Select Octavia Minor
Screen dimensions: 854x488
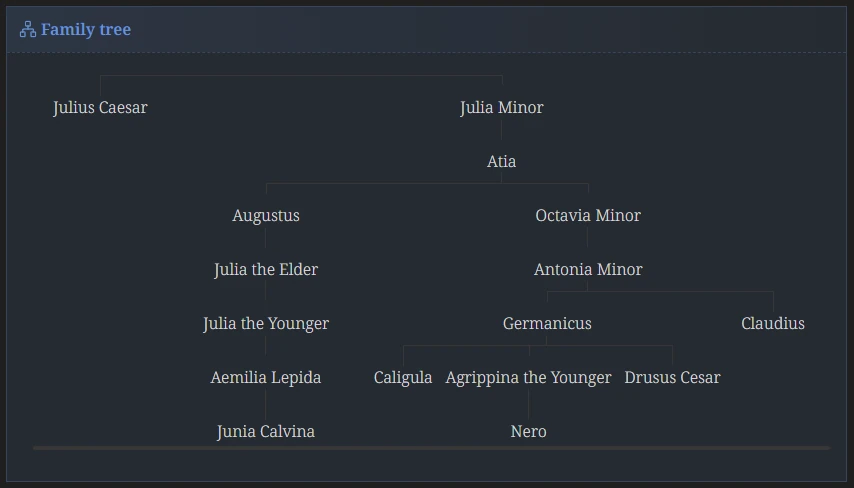[x=588, y=215]
